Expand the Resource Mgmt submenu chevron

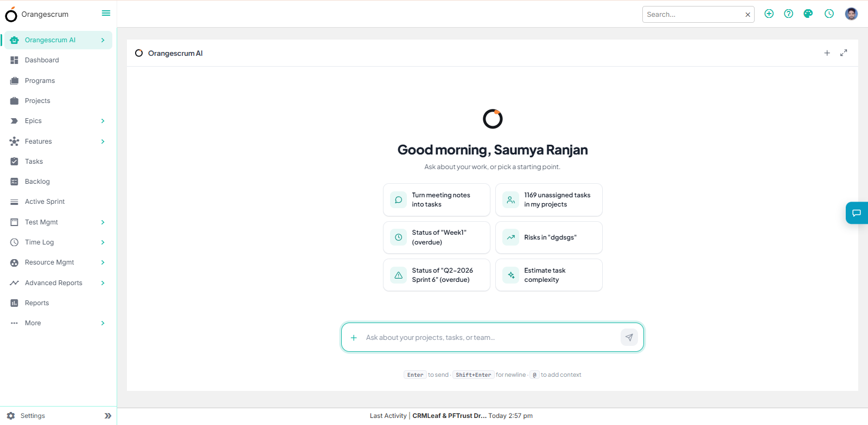point(103,262)
